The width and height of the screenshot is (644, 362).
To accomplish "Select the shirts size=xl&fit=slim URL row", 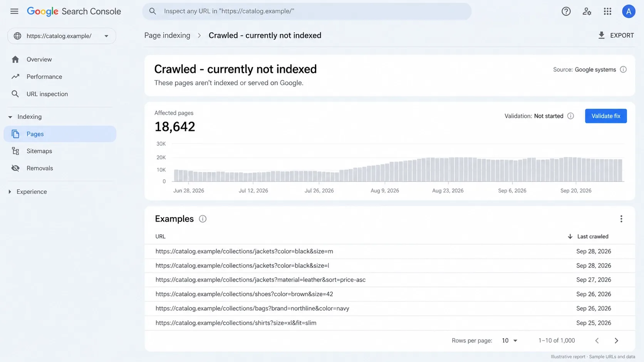I will [389, 323].
